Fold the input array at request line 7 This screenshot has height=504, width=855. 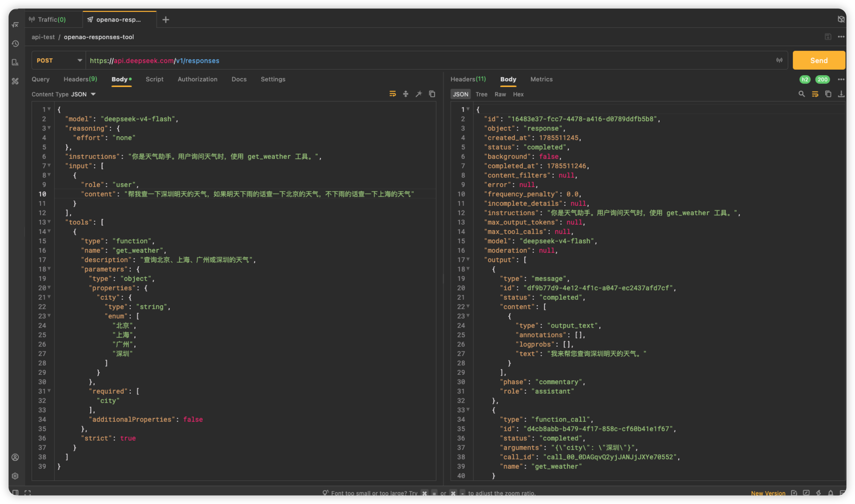point(49,165)
